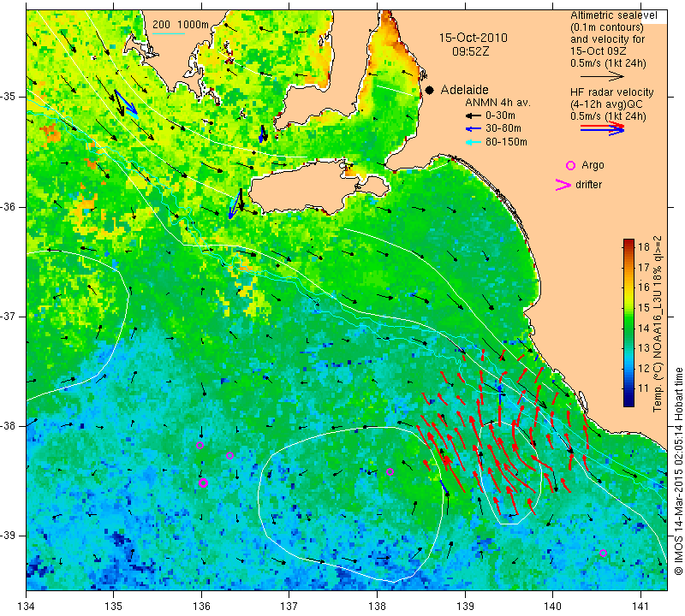Image resolution: width=685 pixels, height=616 pixels.
Task: Click the '(0.1m contours)' text
Action: point(607,27)
